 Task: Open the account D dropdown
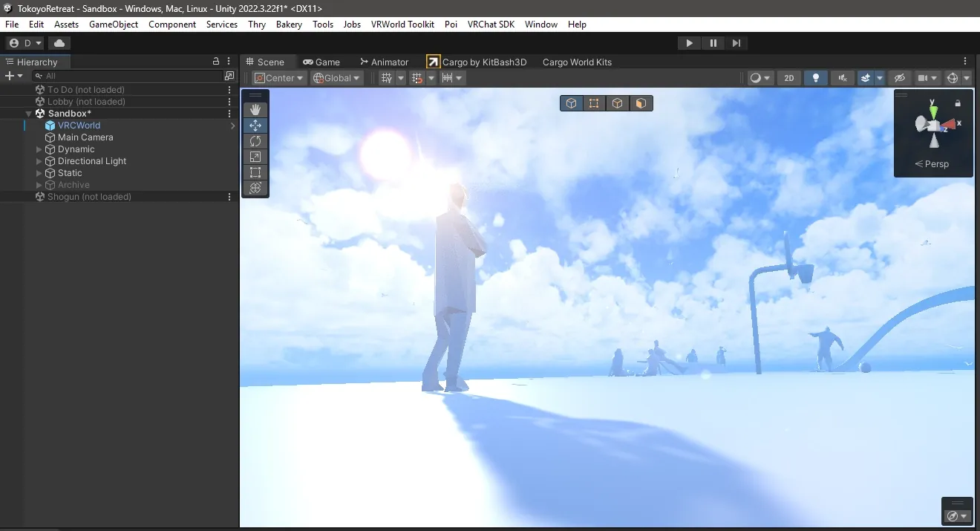point(26,43)
